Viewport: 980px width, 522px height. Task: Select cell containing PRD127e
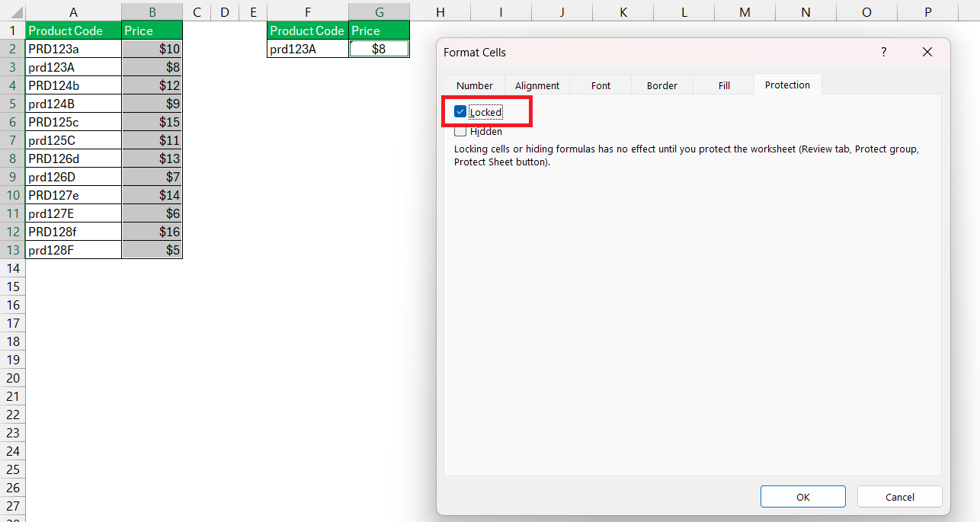point(73,195)
